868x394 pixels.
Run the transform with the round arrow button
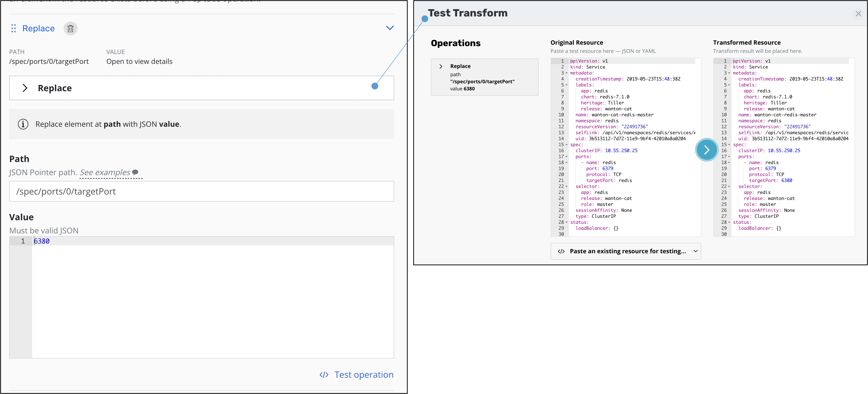706,150
